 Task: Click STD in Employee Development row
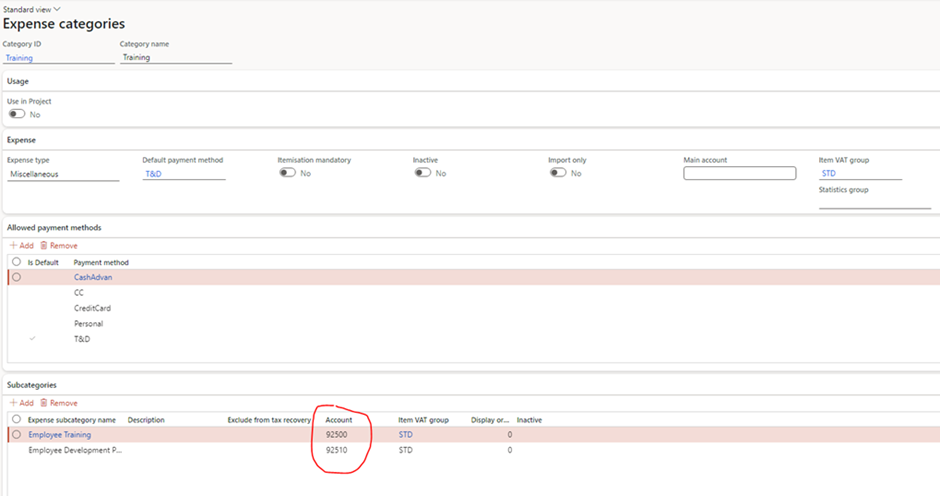tap(406, 450)
